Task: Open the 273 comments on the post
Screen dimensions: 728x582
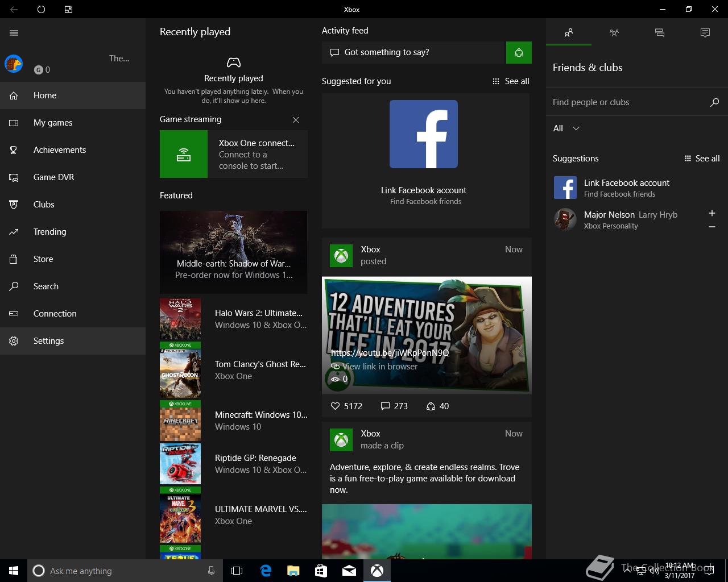Action: pyautogui.click(x=394, y=406)
